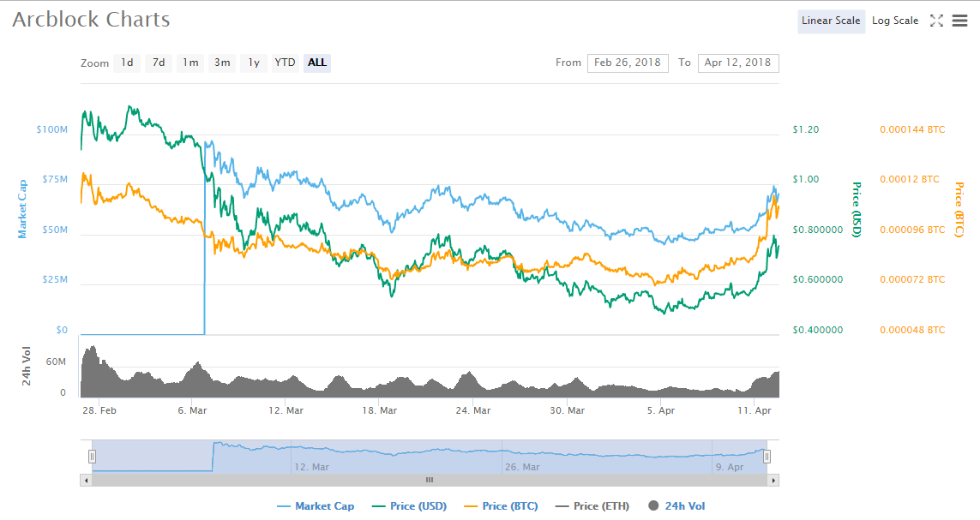Click the From date field
Image resolution: width=980 pixels, height=520 pixels.
coord(628,63)
